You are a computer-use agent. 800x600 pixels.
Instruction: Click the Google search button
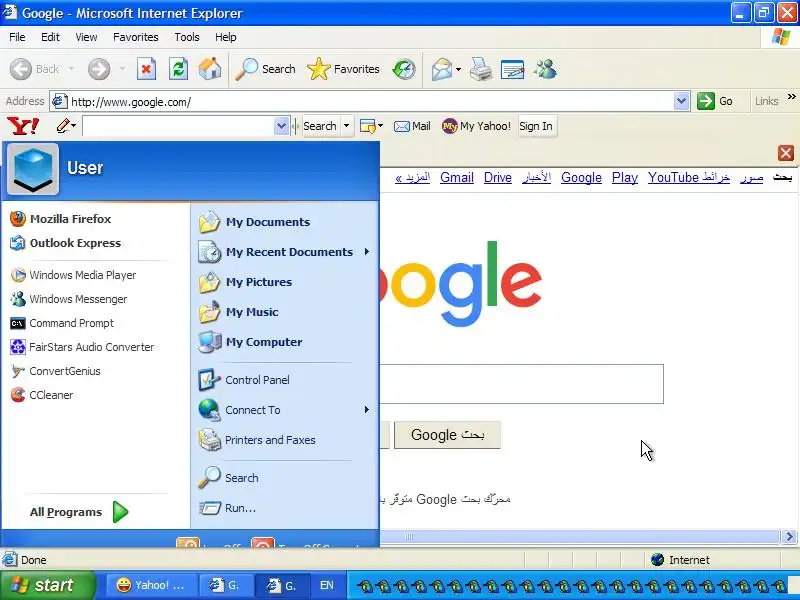click(447, 435)
